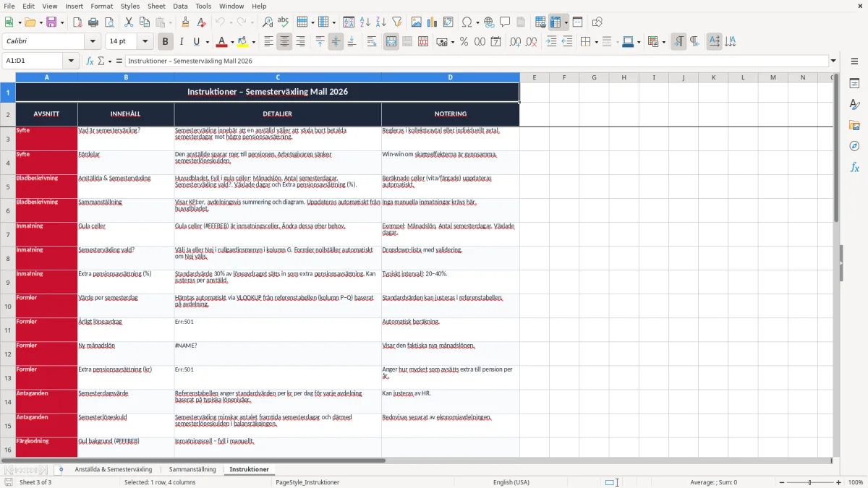Toggle Wrap Text
The image size is (868, 488).
point(372,42)
